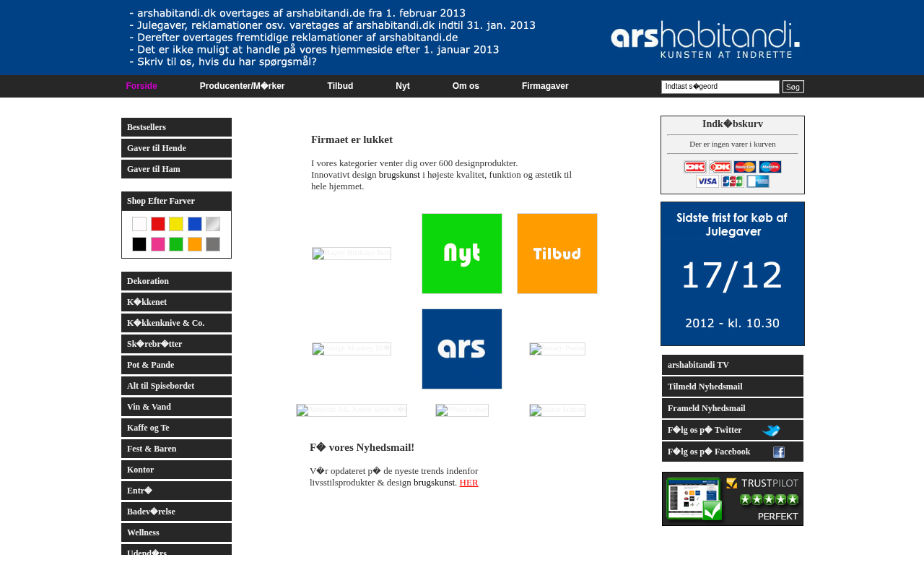
Task: Open Tilbud in the top navigation
Action: [340, 86]
